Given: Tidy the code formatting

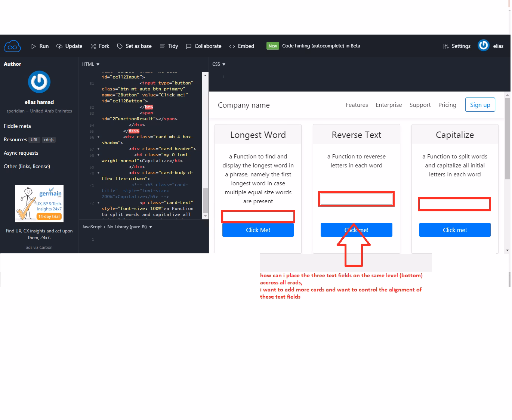Looking at the screenshot, I should click(x=169, y=46).
